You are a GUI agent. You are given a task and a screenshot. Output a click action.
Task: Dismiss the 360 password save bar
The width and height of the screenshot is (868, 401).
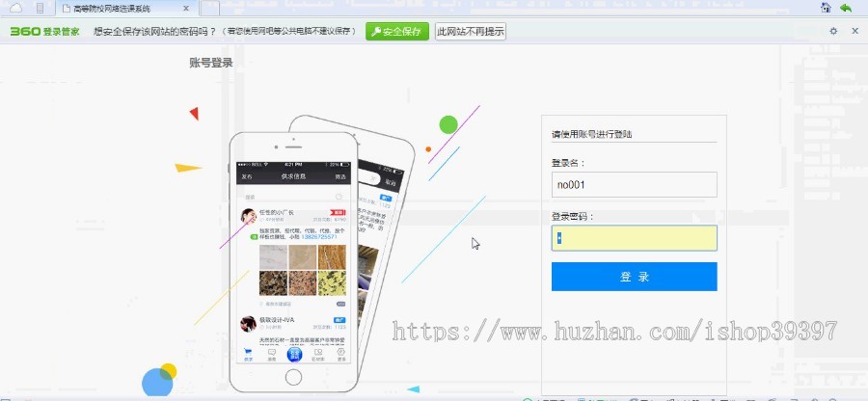click(854, 31)
